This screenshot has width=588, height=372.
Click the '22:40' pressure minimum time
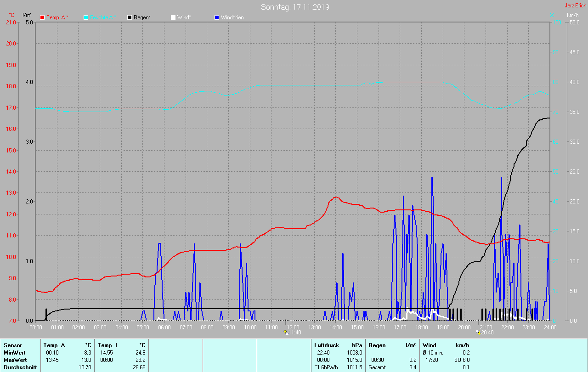tap(323, 352)
